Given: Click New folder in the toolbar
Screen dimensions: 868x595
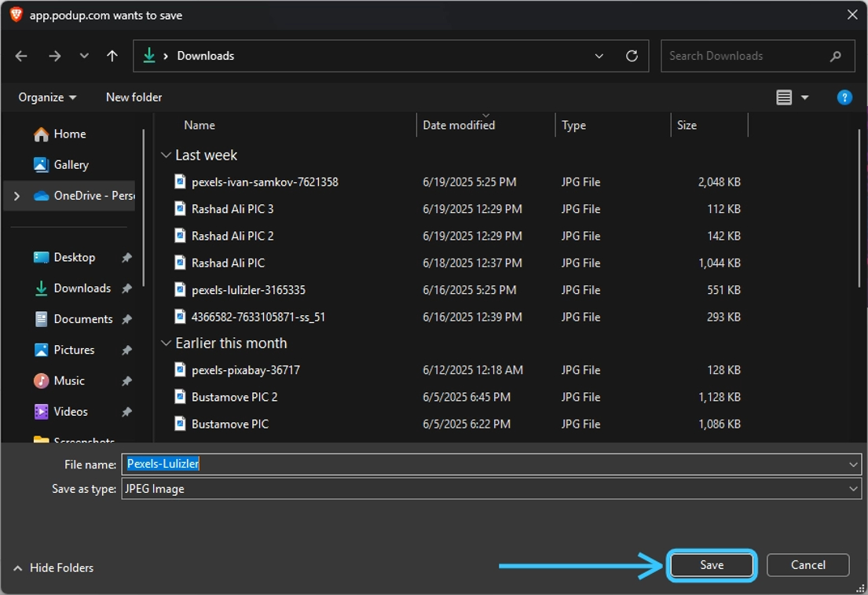Looking at the screenshot, I should (x=134, y=97).
